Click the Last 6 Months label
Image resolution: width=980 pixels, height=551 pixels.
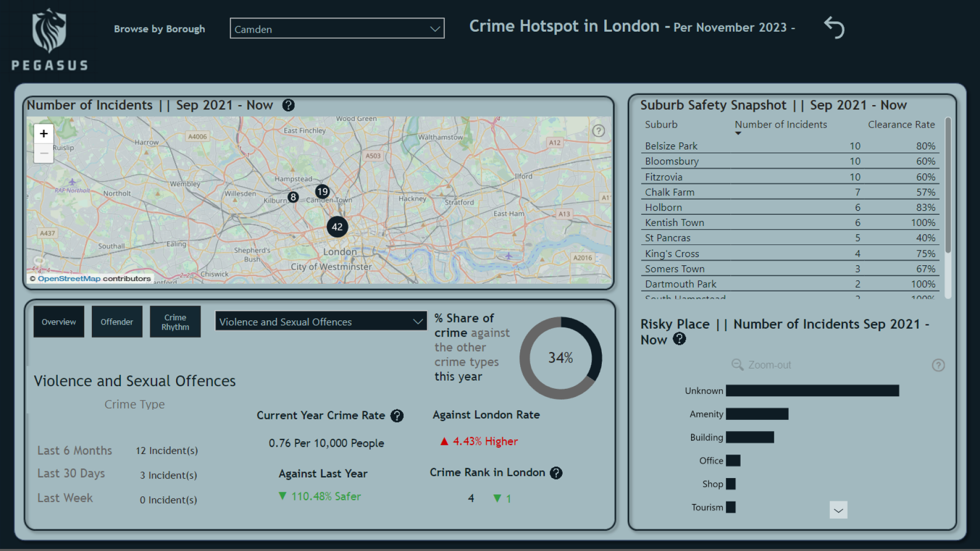(75, 451)
